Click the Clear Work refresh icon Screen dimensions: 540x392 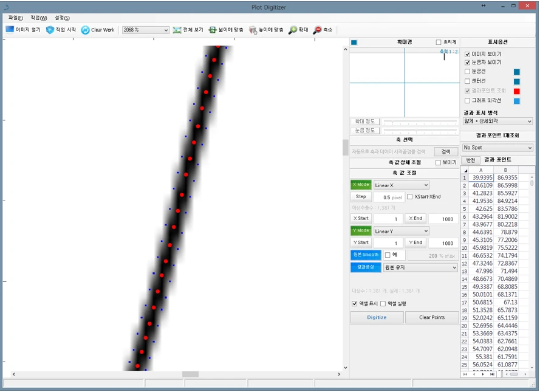[85, 30]
